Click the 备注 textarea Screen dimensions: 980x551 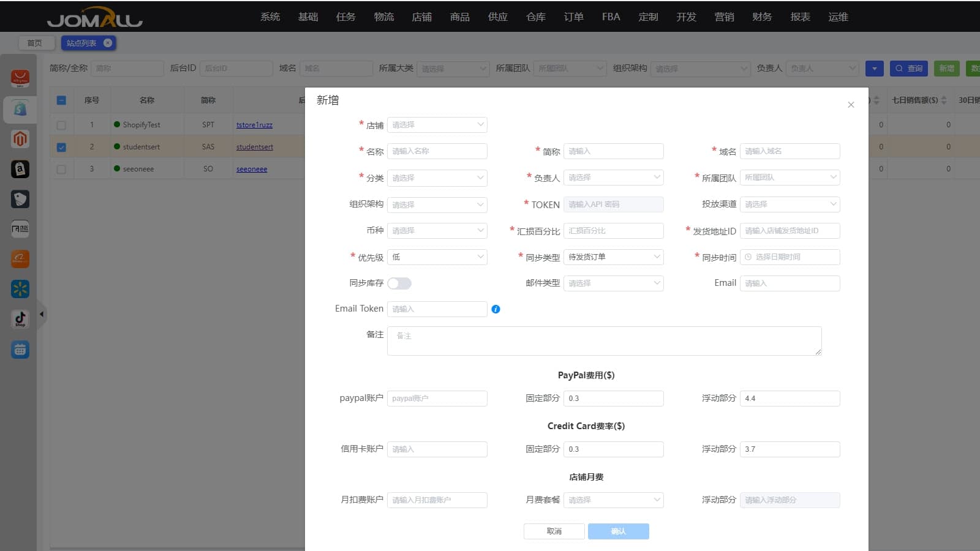pyautogui.click(x=603, y=341)
